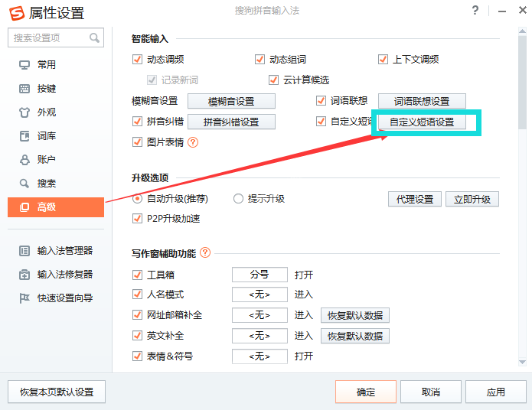This screenshot has width=532, height=410.
Task: Click 代理设置 button
Action: (415, 199)
